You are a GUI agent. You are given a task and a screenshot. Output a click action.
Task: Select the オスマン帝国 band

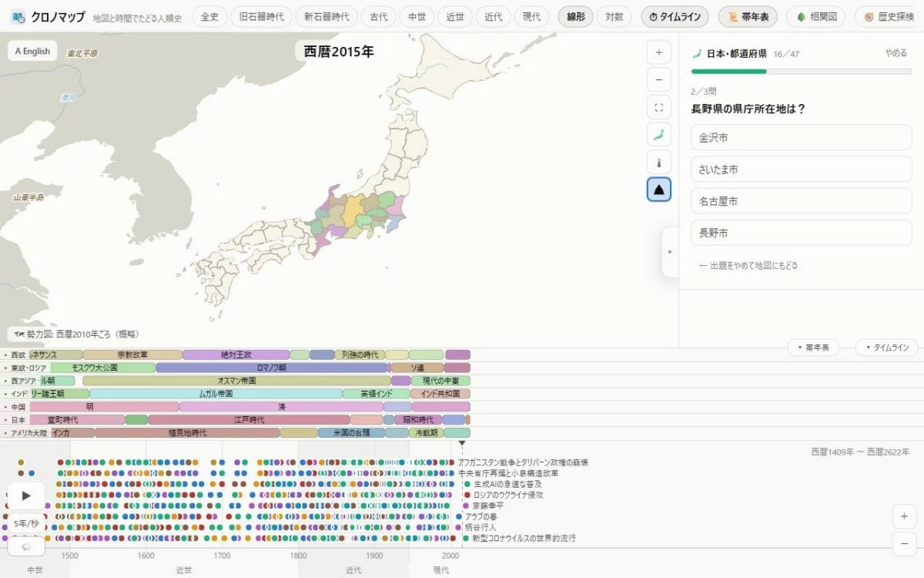237,381
